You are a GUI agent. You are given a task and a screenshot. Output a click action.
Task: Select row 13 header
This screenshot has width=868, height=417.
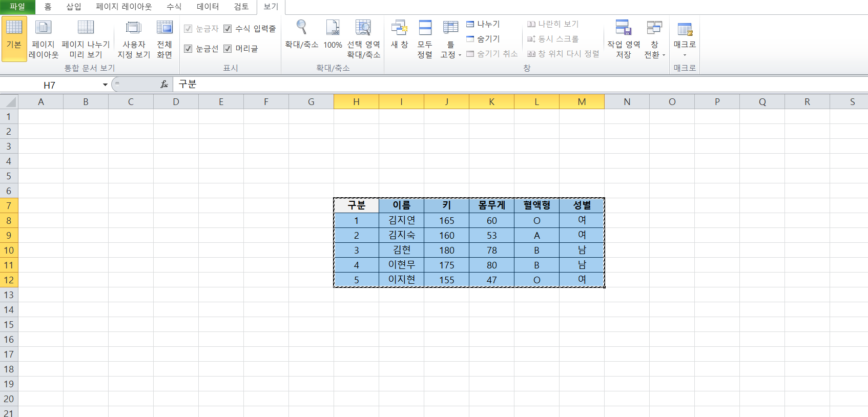[x=9, y=295]
